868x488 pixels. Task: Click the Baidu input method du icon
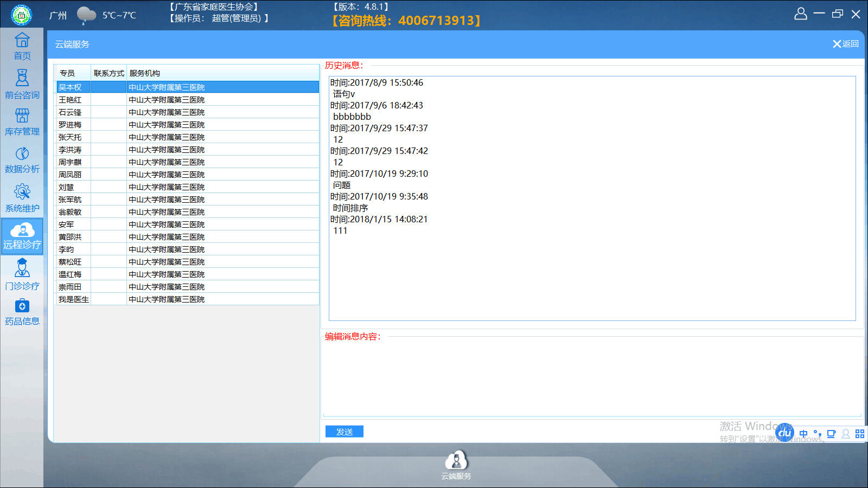pyautogui.click(x=784, y=433)
